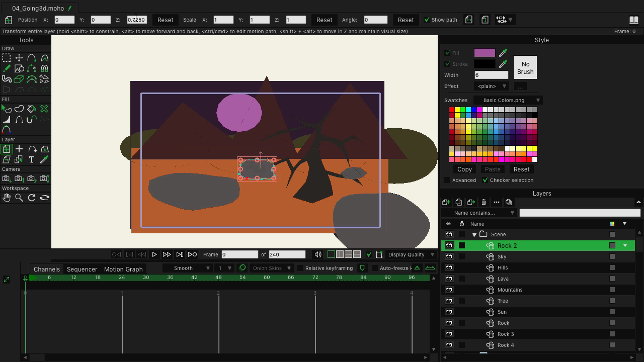Enable the Advanced style checkbox

[x=447, y=180]
